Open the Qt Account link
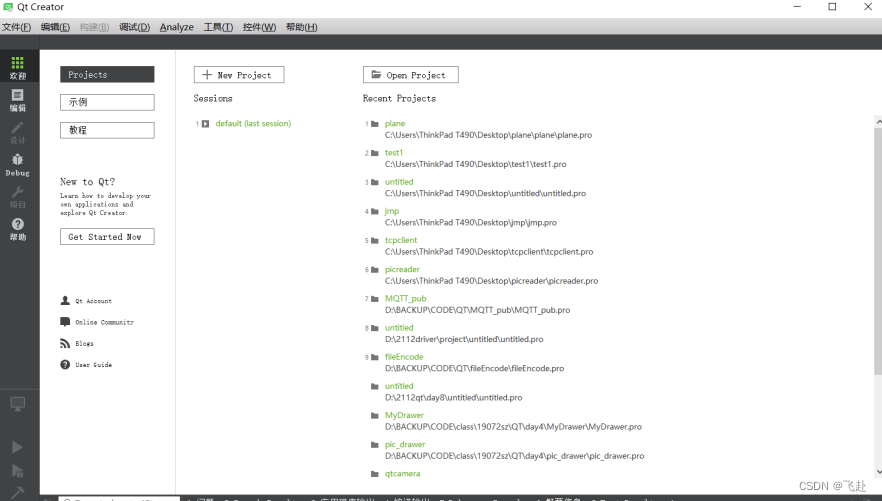This screenshot has height=501, width=882. [93, 301]
